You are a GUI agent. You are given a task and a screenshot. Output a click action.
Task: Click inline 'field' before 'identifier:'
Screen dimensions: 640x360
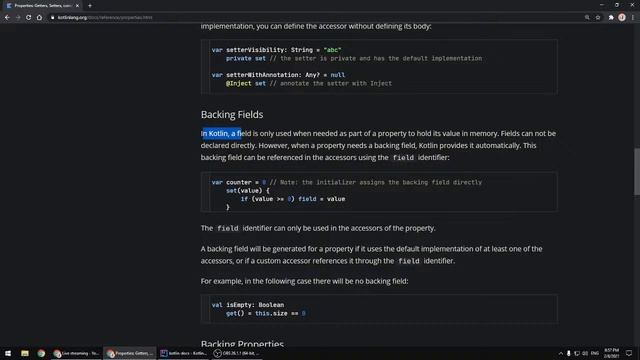click(403, 158)
